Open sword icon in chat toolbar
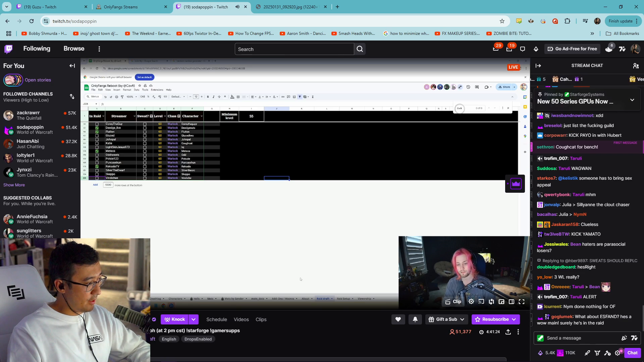This screenshot has width=644, height=362. pos(587,353)
